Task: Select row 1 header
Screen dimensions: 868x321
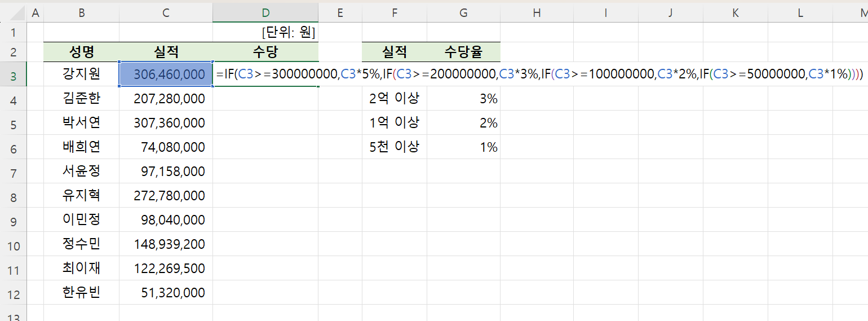Action: click(x=14, y=32)
